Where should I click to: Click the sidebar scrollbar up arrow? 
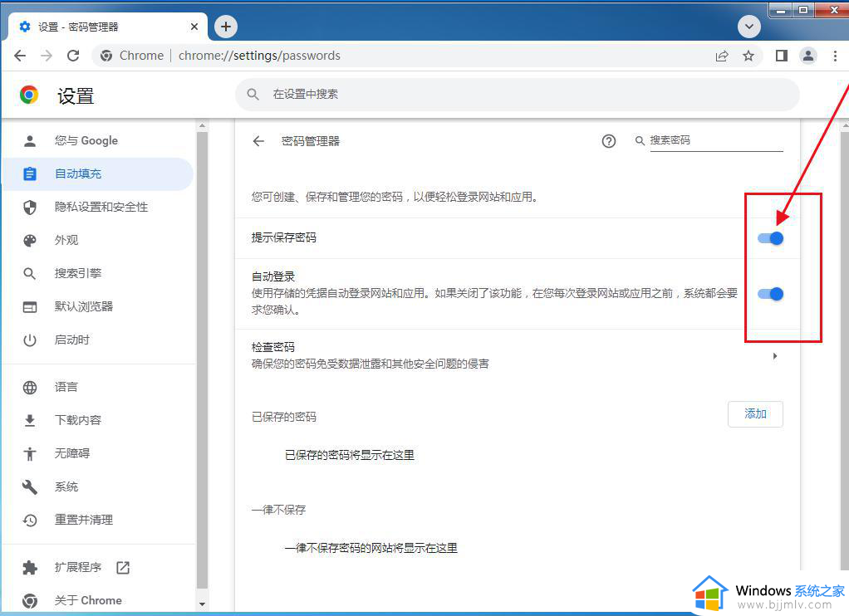click(x=202, y=125)
